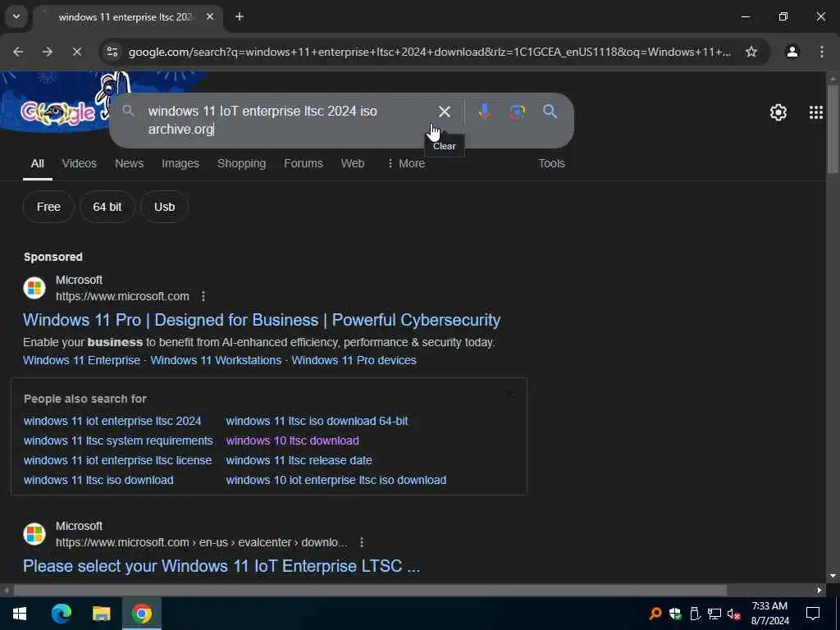
Task: Search windows 11 ltsc release date
Action: (x=299, y=460)
